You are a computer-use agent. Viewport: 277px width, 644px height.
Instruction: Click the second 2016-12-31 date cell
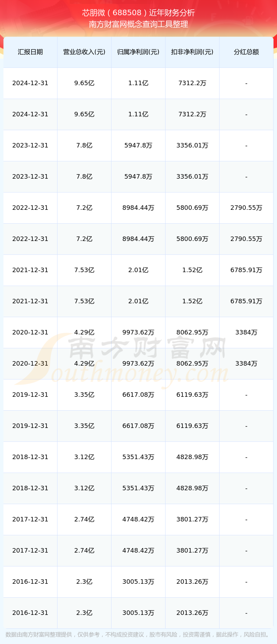30,613
